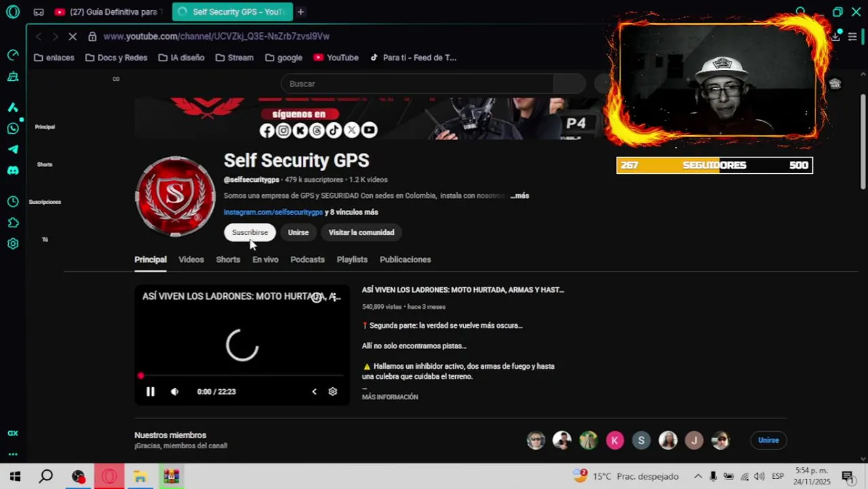868x489 pixels.
Task: Click the YouTube account avatar
Action: point(835,84)
